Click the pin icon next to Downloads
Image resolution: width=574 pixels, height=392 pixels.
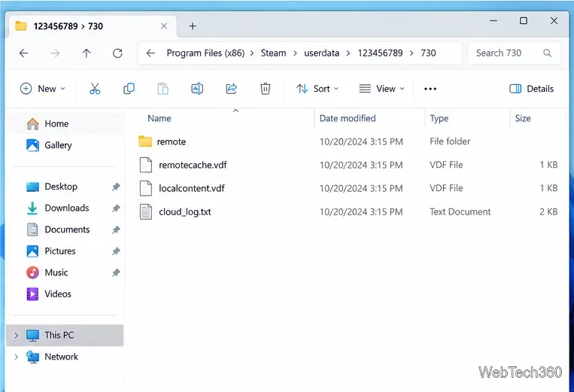pyautogui.click(x=116, y=208)
